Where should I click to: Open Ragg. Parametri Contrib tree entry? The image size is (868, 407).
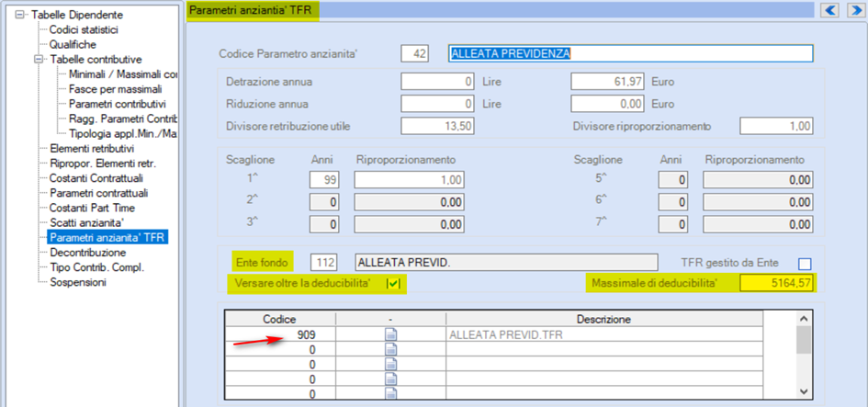pyautogui.click(x=122, y=119)
